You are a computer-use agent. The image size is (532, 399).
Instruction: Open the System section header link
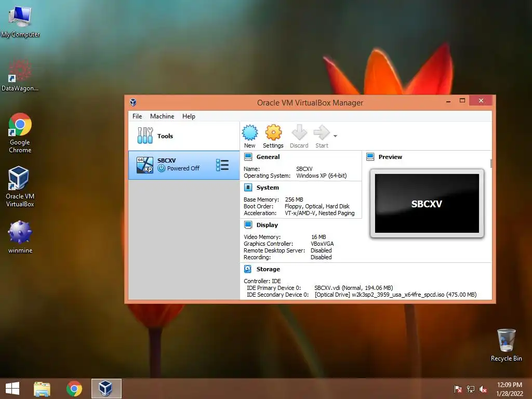[268, 187]
